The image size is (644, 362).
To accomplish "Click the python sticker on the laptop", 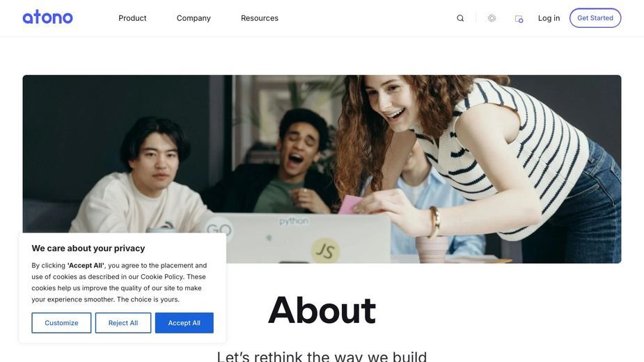I will coord(294,221).
